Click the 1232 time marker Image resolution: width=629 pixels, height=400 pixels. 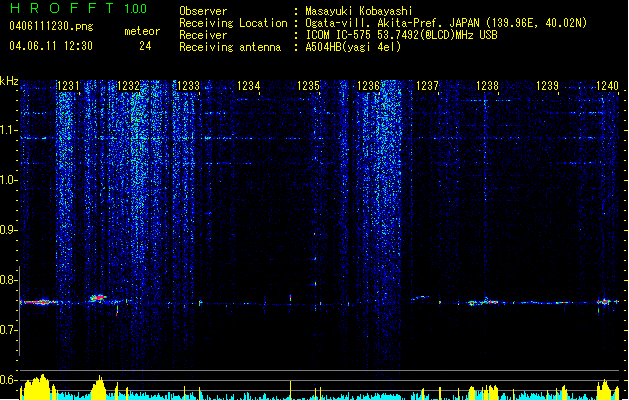[x=128, y=86]
